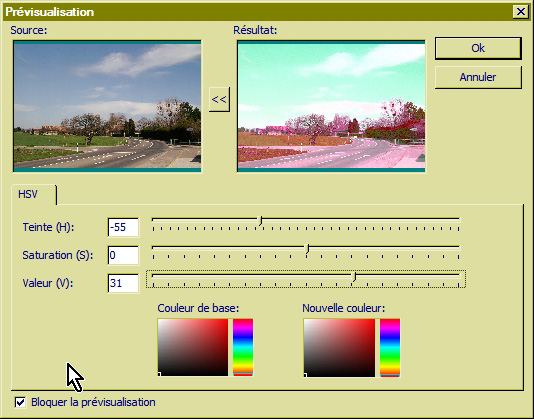Close the Prévisualisation dialog

pos(520,12)
